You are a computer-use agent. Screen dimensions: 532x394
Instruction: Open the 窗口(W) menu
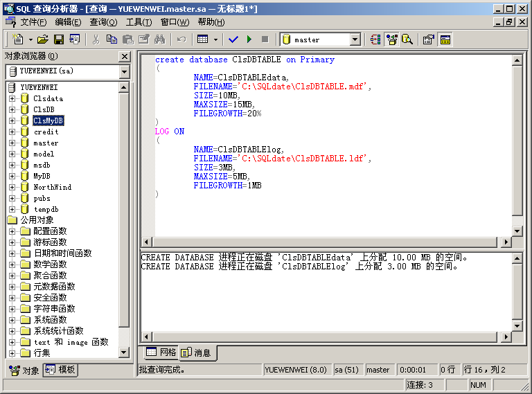point(175,22)
